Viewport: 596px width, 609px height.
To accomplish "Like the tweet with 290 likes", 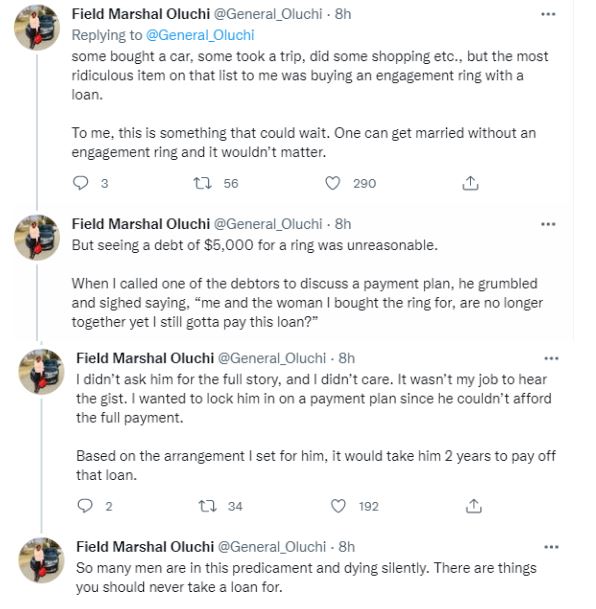I will click(x=332, y=183).
